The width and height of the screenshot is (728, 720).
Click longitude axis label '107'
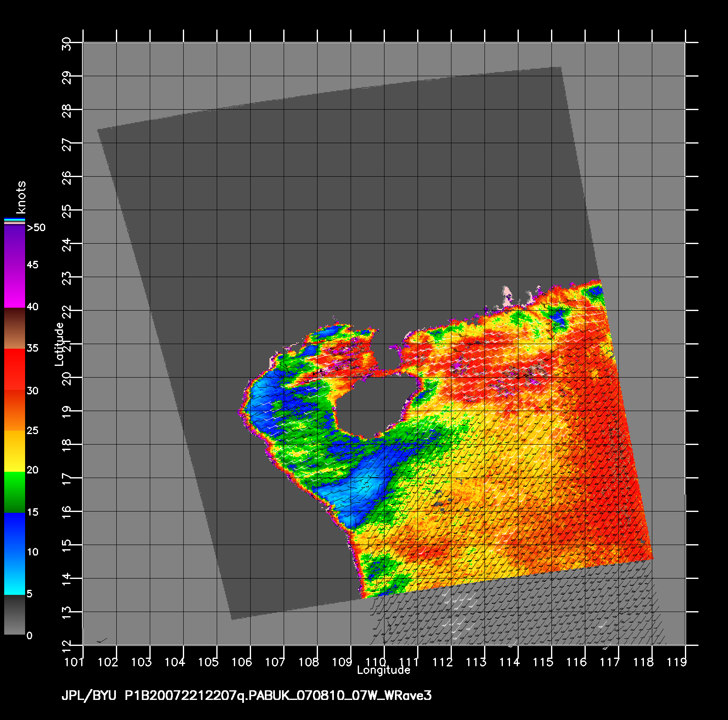(275, 662)
